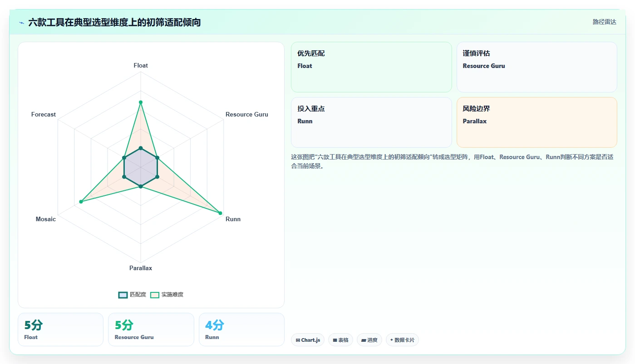The height and width of the screenshot is (364, 635).
Task: Open the 投入重点 Runn card
Action: click(x=371, y=122)
